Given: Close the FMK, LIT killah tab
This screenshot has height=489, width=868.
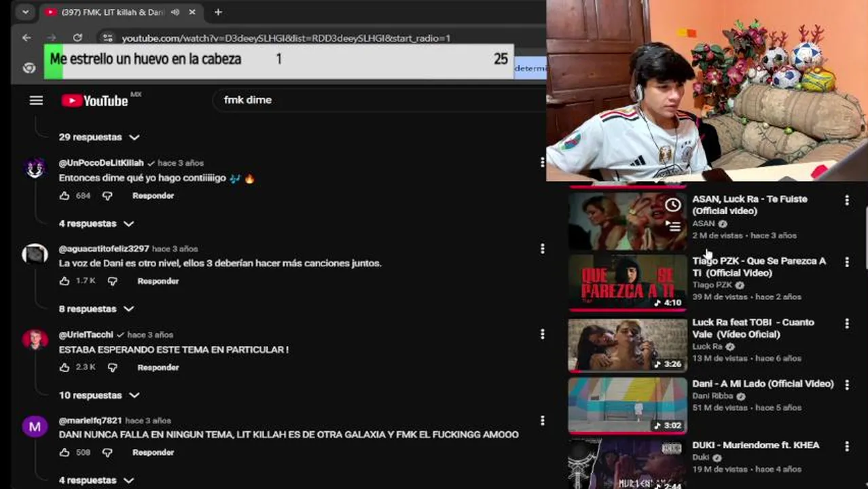Looking at the screenshot, I should coord(192,12).
